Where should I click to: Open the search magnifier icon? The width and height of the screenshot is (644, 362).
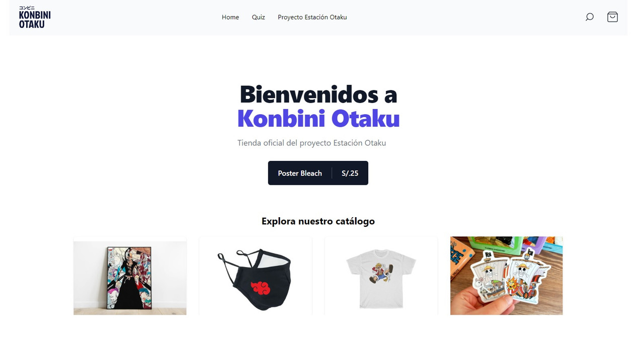click(x=590, y=17)
